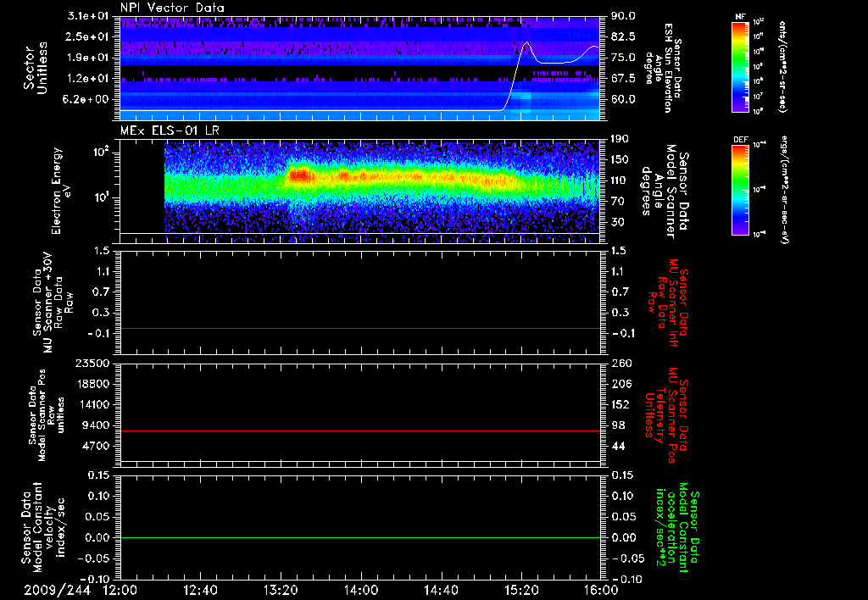
Task: Click the red hotspot in the electron spectrogram
Action: tap(300, 175)
